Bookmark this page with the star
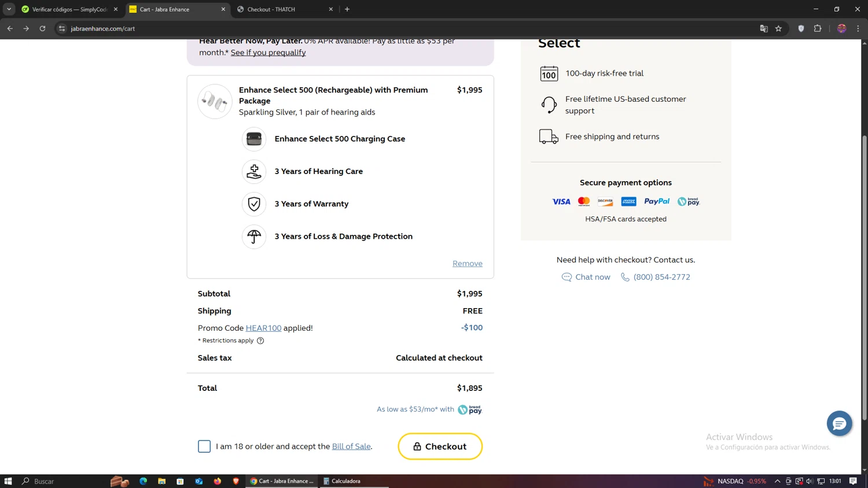This screenshot has width=868, height=488. tap(778, 28)
